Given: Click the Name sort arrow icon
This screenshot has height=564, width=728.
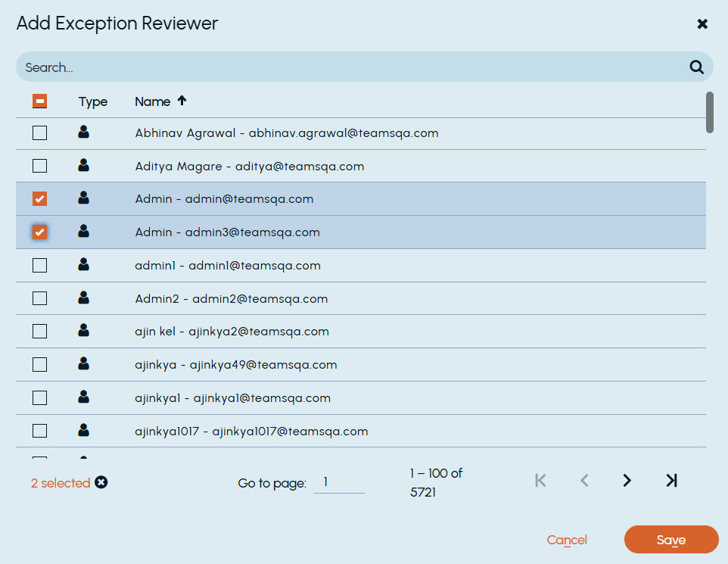Looking at the screenshot, I should point(182,101).
